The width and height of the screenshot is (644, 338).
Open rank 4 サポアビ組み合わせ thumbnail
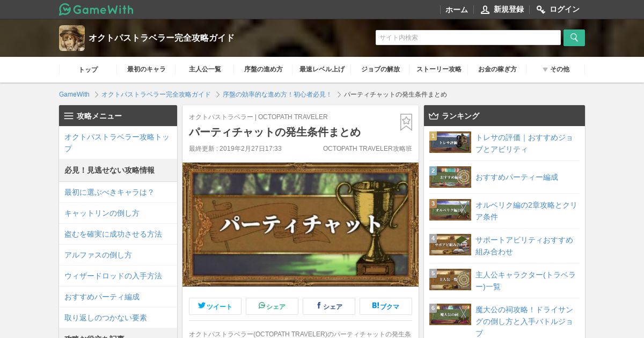click(x=450, y=245)
